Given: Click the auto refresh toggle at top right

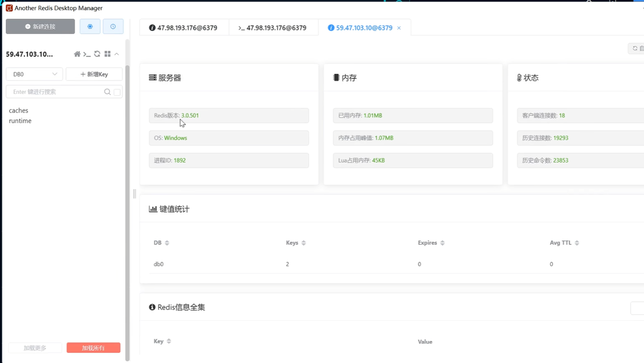Looking at the screenshot, I should (x=637, y=48).
